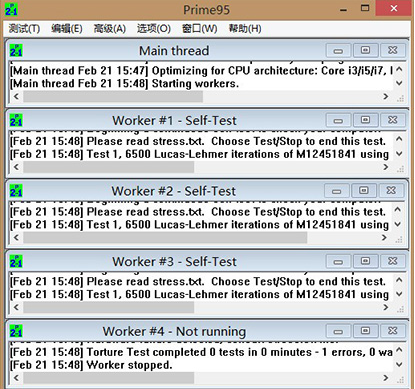This screenshot has height=389, width=415.
Task: Close the Worker #3 Self-Test window
Action: [393, 261]
